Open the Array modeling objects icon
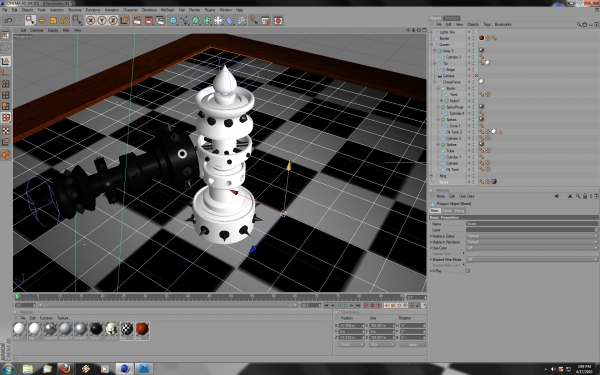This screenshot has width=600, height=375. click(207, 20)
